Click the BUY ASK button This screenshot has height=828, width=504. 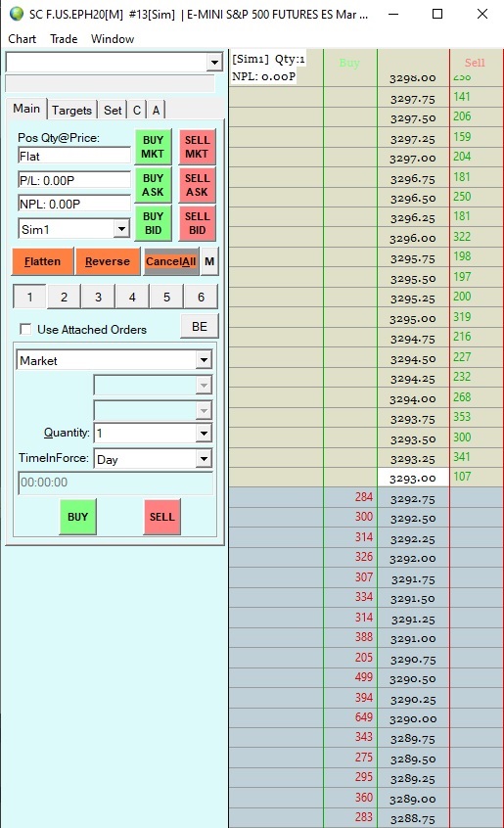(x=153, y=185)
